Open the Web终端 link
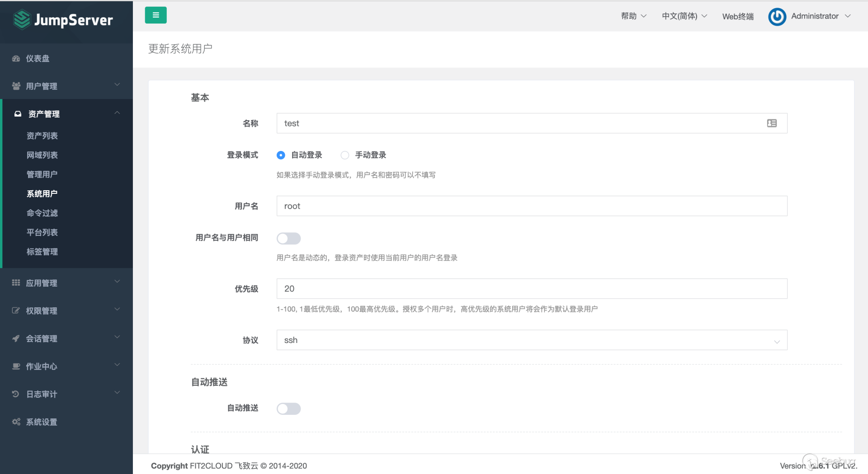This screenshot has height=474, width=868. tap(737, 17)
